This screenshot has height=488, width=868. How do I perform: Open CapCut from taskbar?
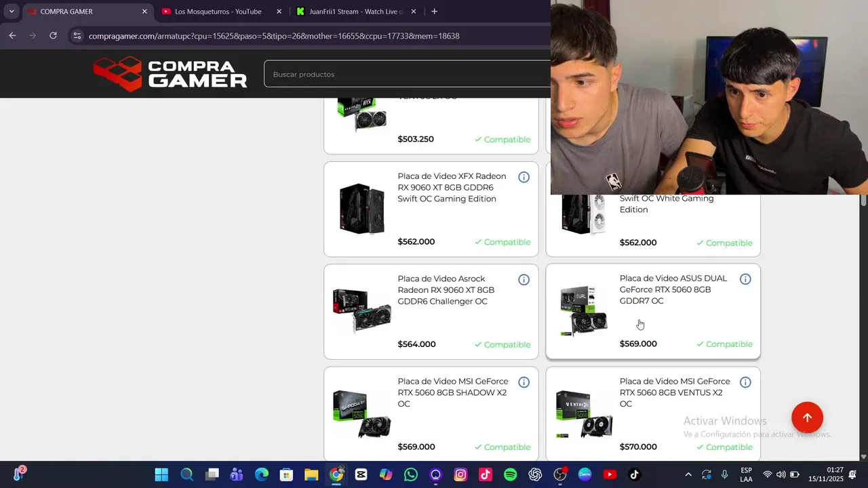361,474
